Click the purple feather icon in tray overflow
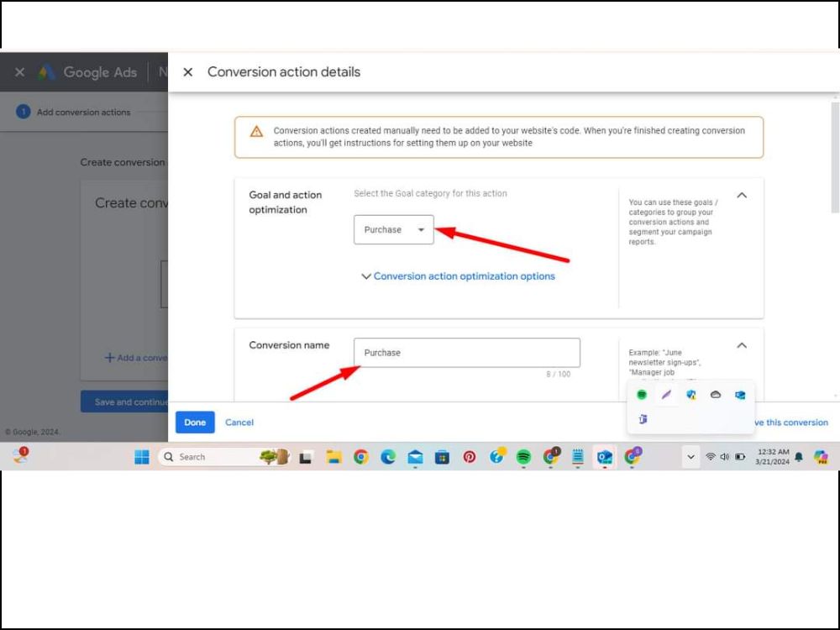Viewport: 840px width, 630px height. coord(666,395)
